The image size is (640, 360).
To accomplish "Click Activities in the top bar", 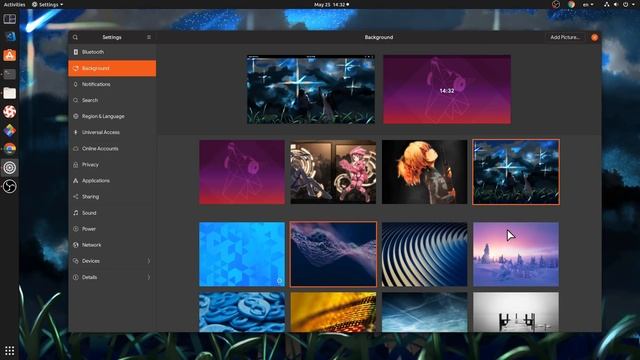I will (x=14, y=4).
